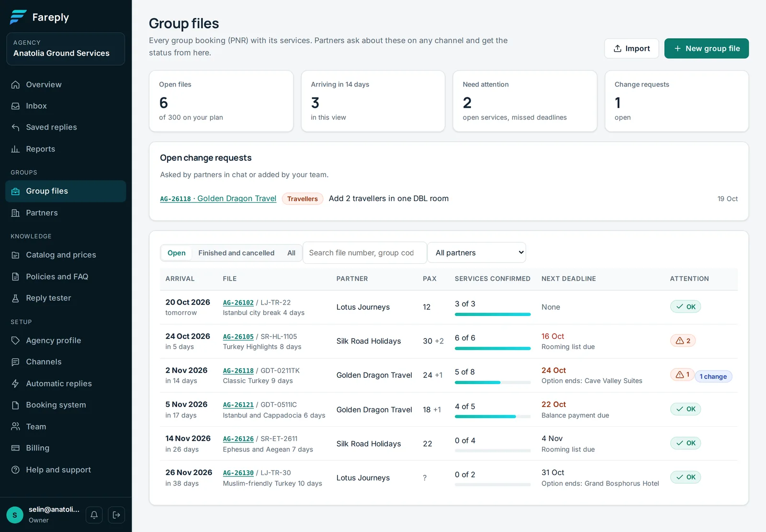Click the Open files stat card
This screenshot has width=766, height=532.
221,101
